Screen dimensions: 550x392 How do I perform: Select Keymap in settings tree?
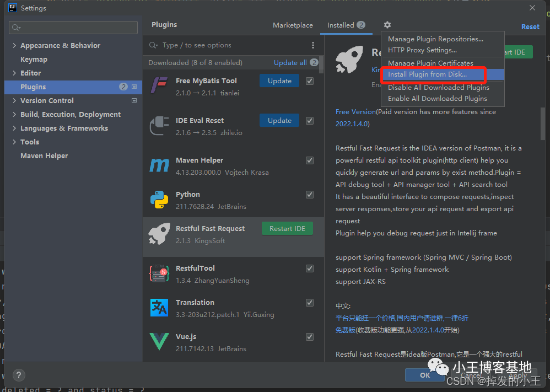tap(34, 60)
